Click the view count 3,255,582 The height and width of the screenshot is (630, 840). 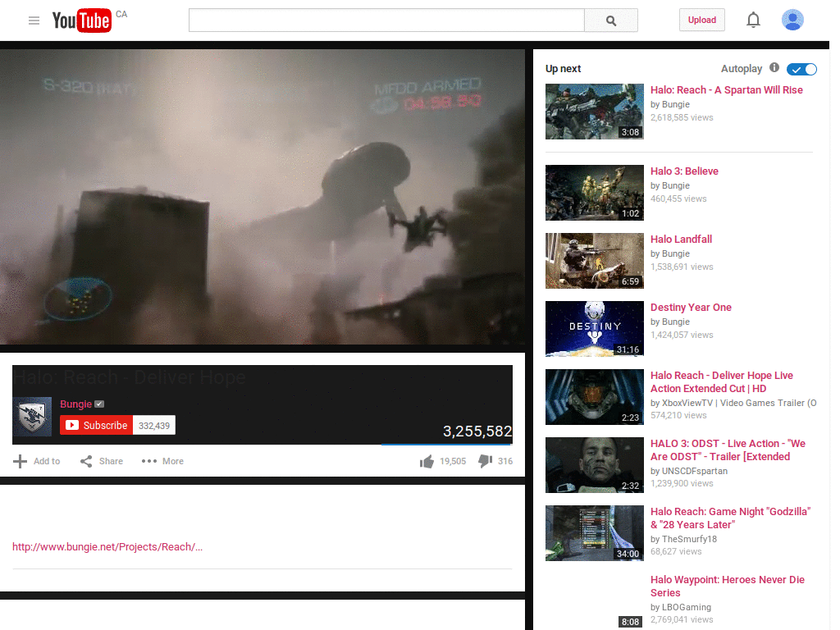coord(477,431)
